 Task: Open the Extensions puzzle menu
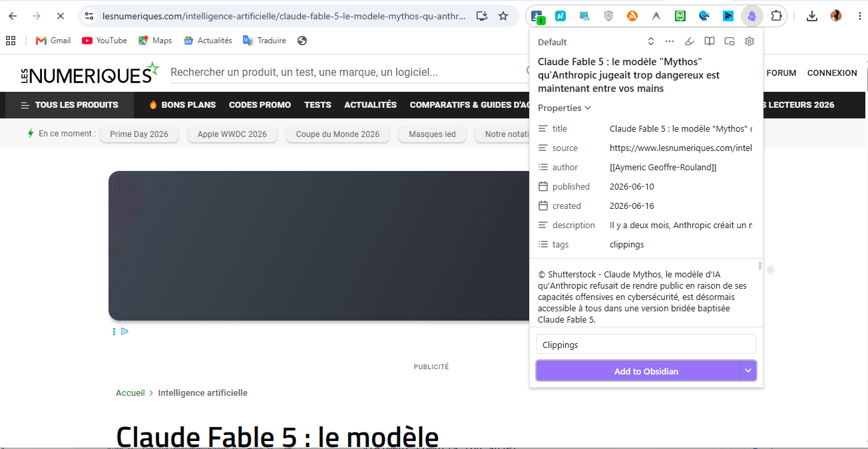click(776, 16)
